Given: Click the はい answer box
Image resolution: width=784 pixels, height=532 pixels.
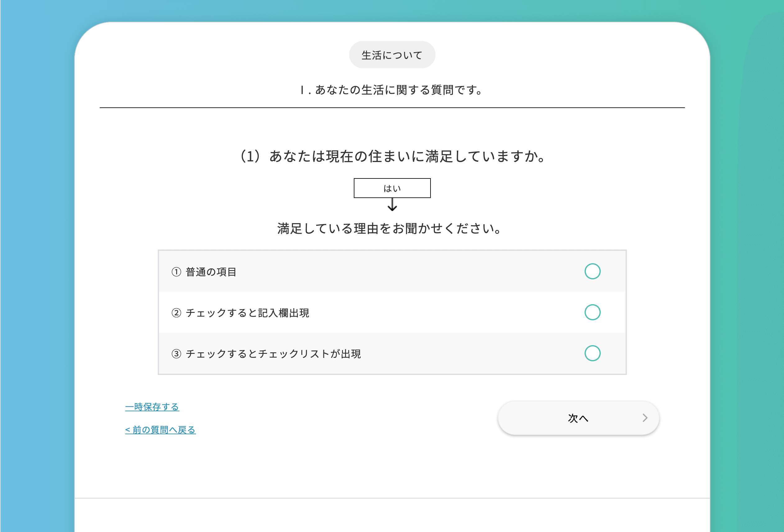Looking at the screenshot, I should (x=392, y=188).
